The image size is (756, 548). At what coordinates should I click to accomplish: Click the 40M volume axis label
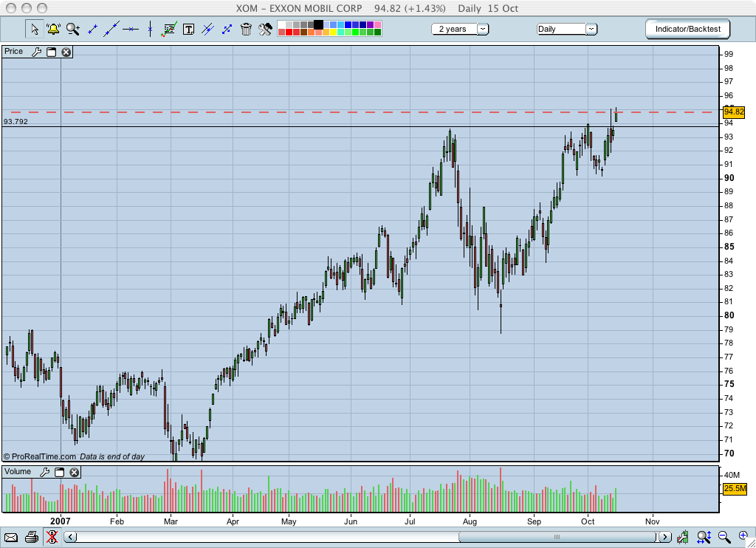[x=732, y=475]
